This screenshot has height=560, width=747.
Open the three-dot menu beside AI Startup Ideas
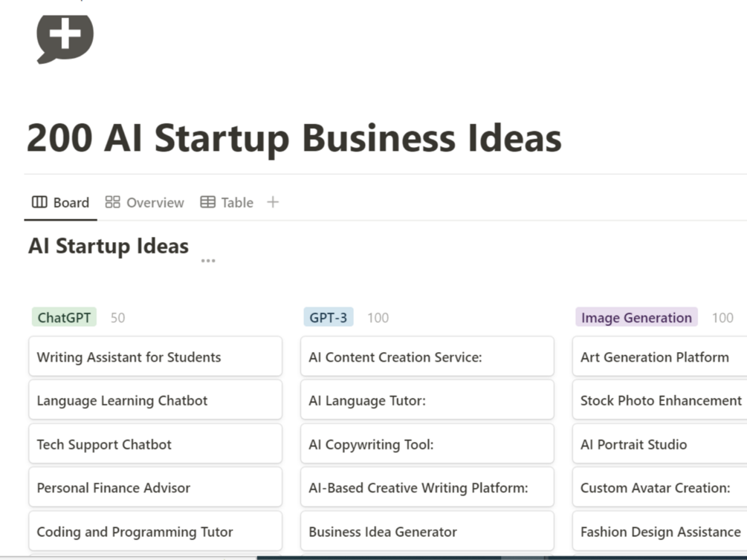(x=208, y=261)
